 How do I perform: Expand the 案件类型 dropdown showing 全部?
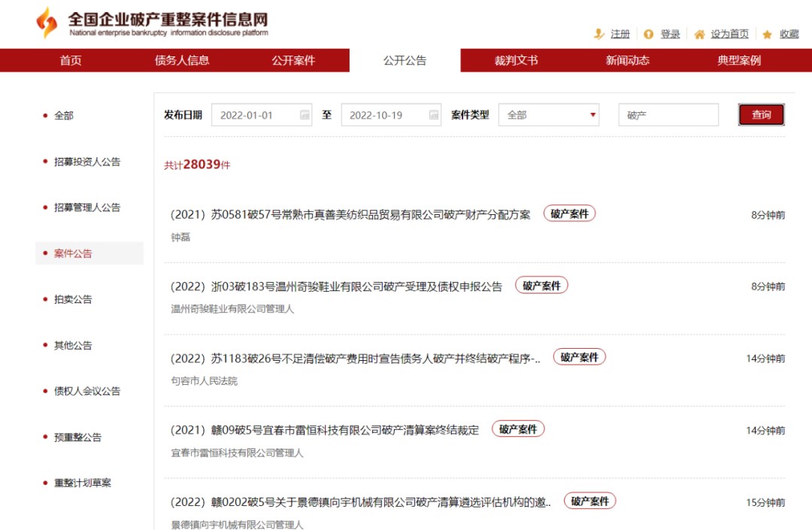coord(549,115)
